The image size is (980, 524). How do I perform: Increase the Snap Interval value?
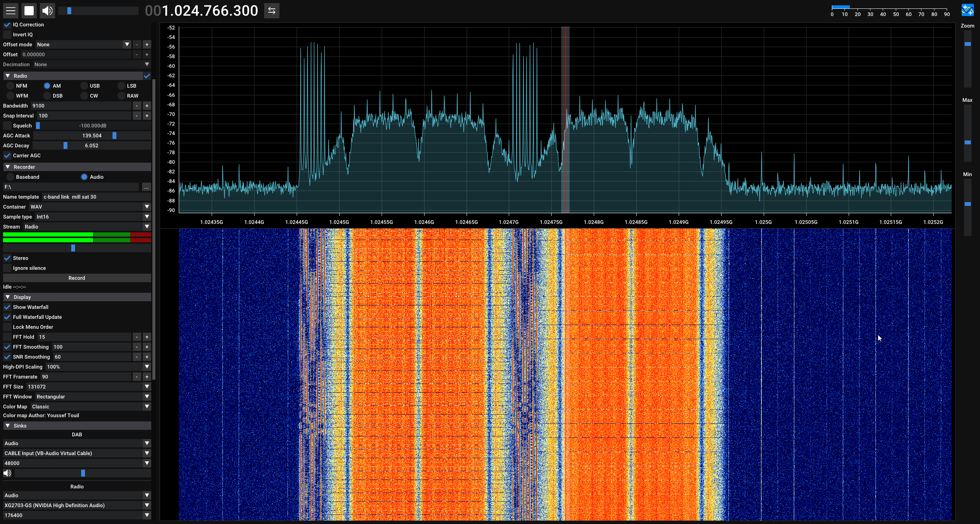click(147, 116)
